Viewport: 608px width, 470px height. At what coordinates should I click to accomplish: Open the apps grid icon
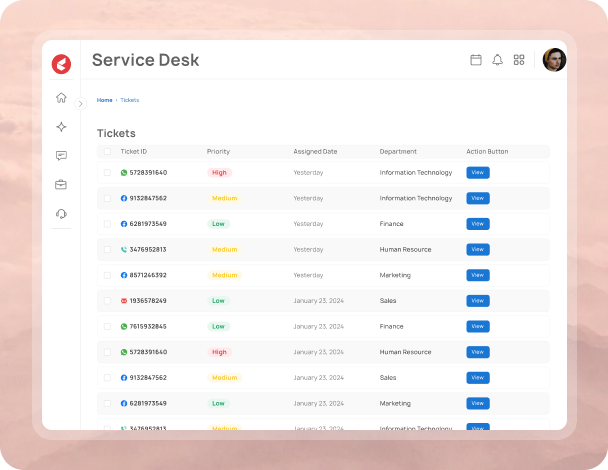click(x=519, y=60)
